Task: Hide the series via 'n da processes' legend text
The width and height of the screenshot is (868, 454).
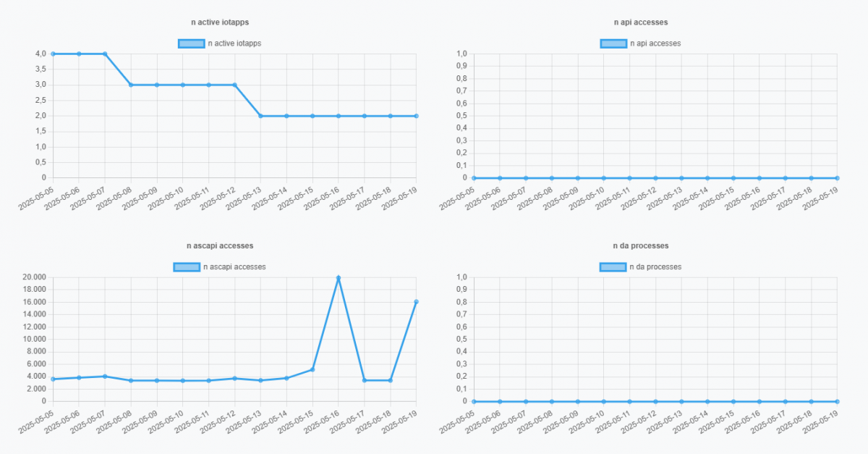Action: click(655, 267)
